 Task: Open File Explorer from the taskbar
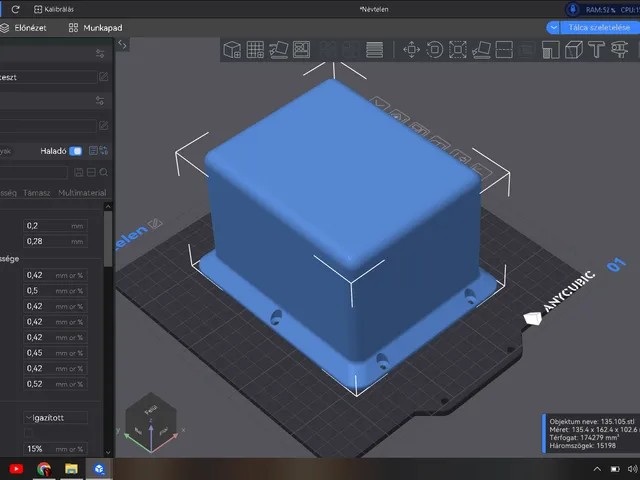(71, 469)
